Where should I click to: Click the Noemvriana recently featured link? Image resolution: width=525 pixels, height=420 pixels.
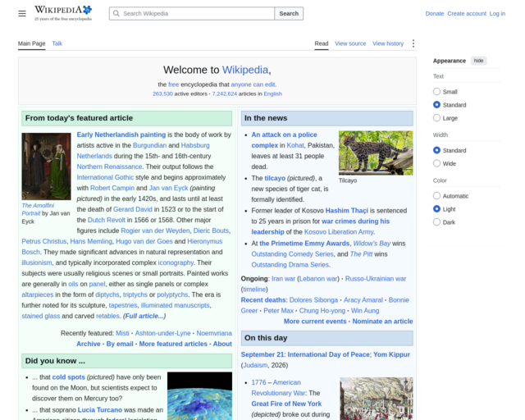(214, 333)
